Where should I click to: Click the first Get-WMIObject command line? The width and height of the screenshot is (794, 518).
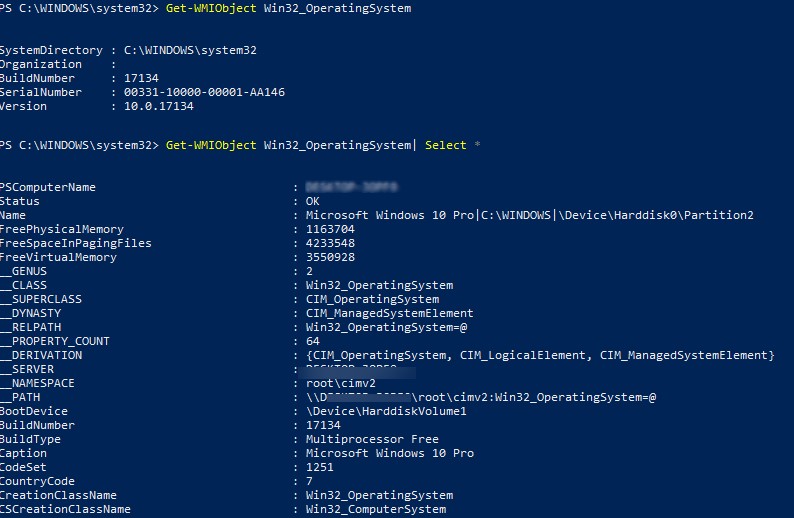(285, 8)
